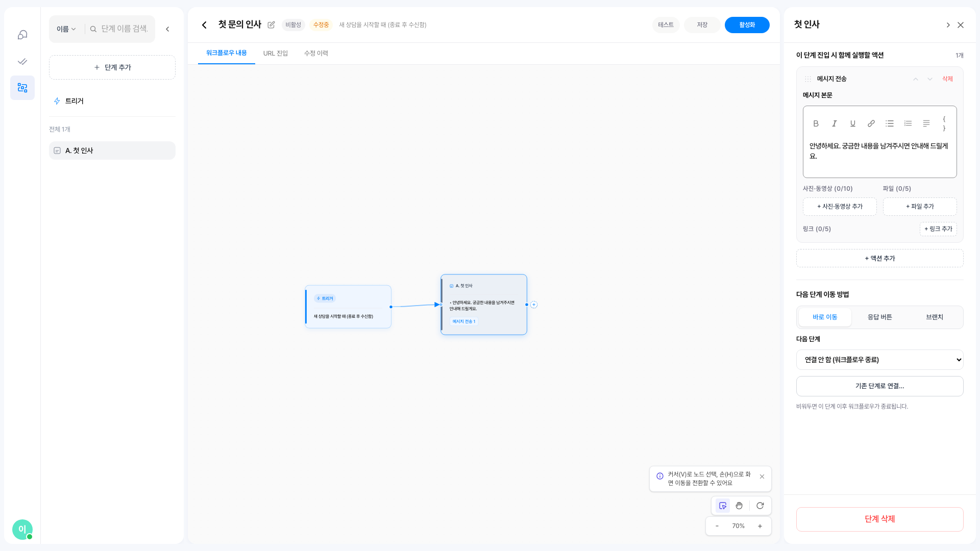Viewport: 980px width, 551px height.
Task: Switch to 워크플로우 내용 tab
Action: pyautogui.click(x=227, y=53)
